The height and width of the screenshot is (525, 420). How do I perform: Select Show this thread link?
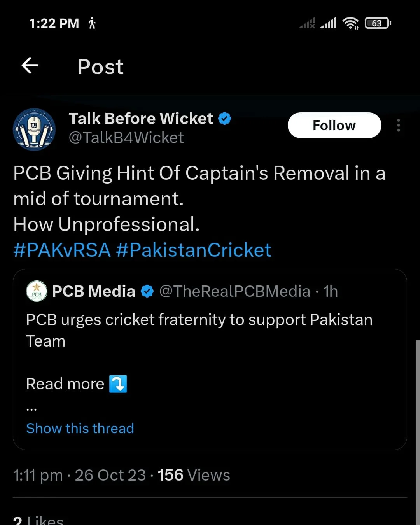80,428
